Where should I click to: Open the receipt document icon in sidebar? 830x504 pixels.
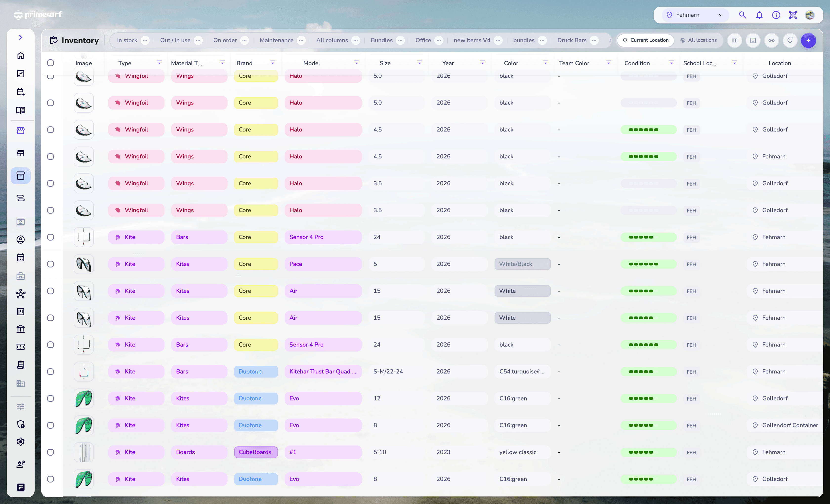pos(21,364)
